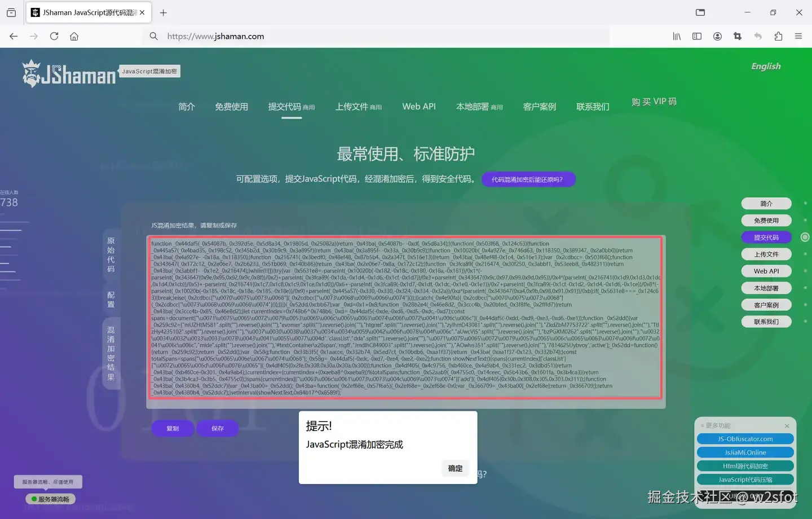Viewport: 812px width, 519px height.
Task: Toggle the browser sidebar icon
Action: tap(697, 36)
